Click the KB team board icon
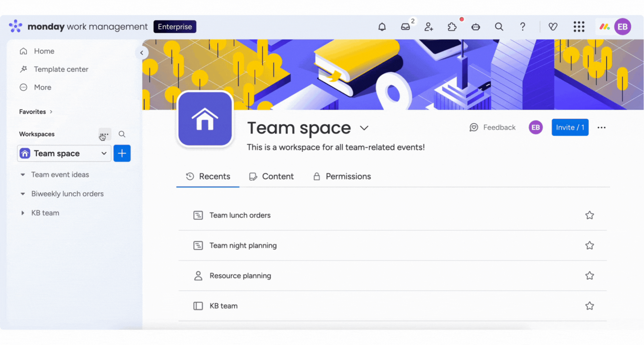 click(x=198, y=306)
